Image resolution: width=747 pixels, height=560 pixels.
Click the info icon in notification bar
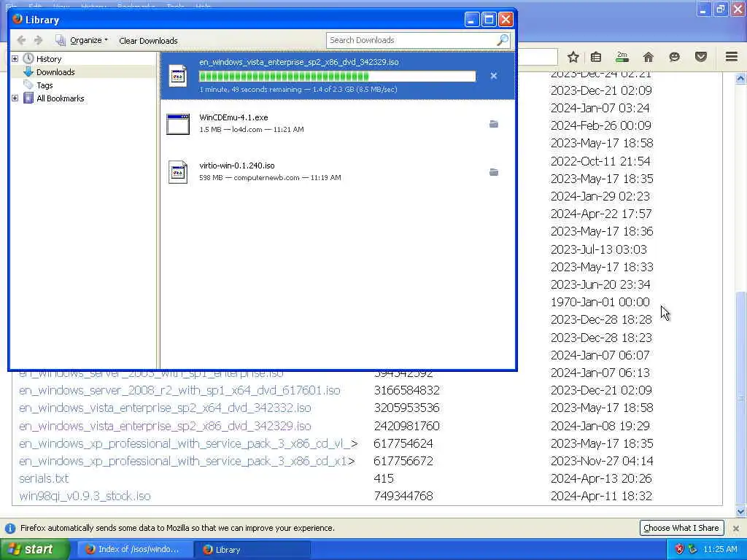[x=9, y=528]
